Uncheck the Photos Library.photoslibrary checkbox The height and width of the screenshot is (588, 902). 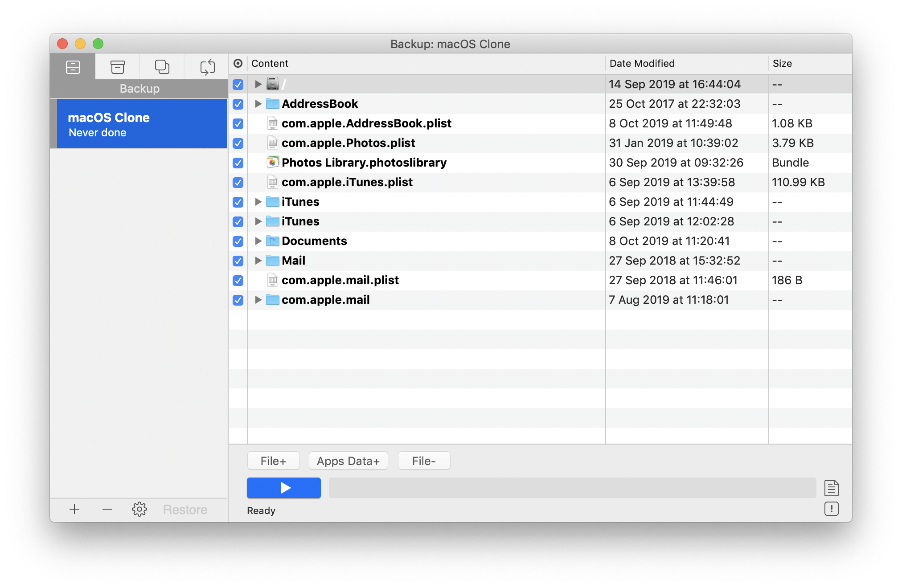click(238, 163)
